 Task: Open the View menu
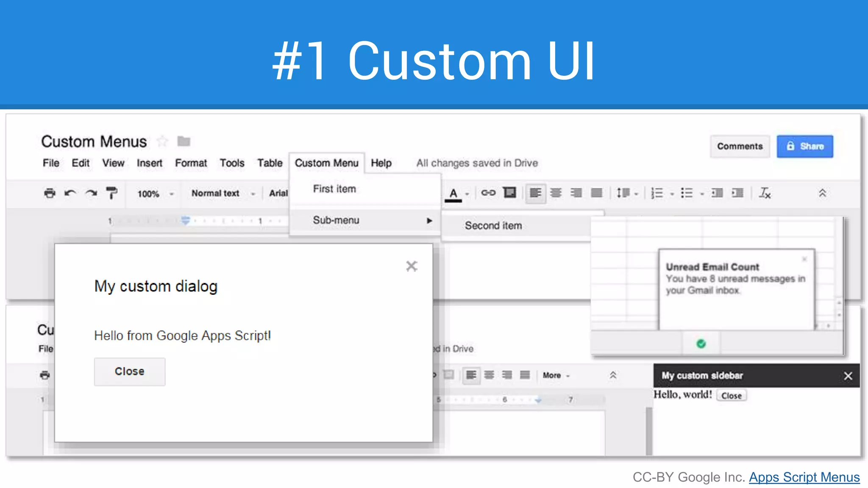[113, 163]
